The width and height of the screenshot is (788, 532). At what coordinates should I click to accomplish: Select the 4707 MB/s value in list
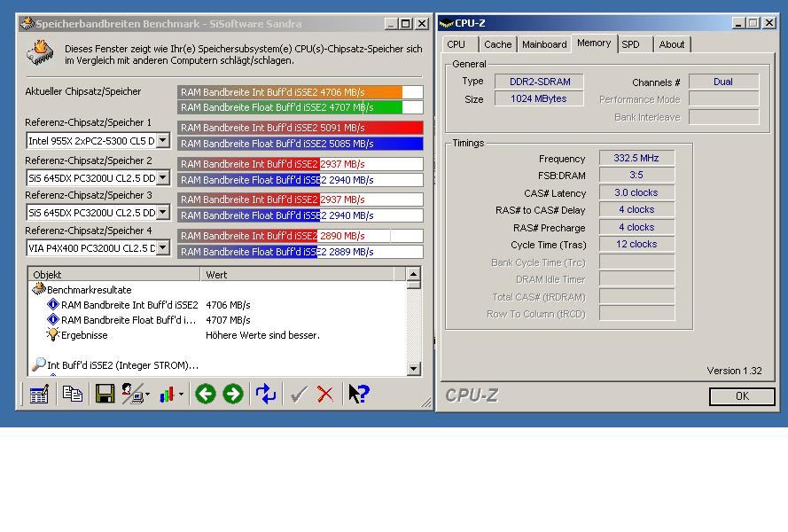(228, 320)
